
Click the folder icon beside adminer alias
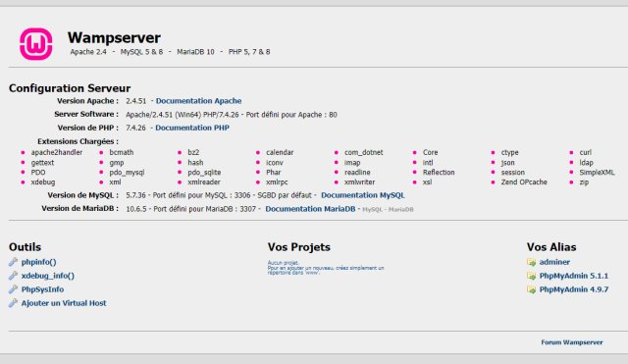coord(532,262)
